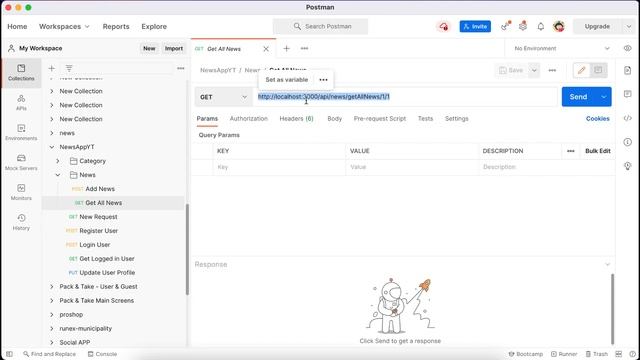Toggle the sidebar icon in status bar
The width and height of the screenshot is (640, 360).
[x=9, y=354]
